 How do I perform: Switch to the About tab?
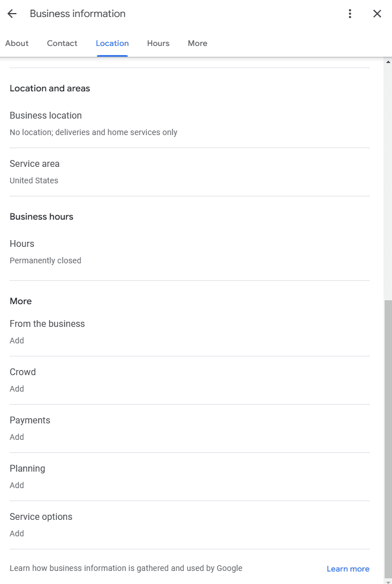[x=17, y=43]
